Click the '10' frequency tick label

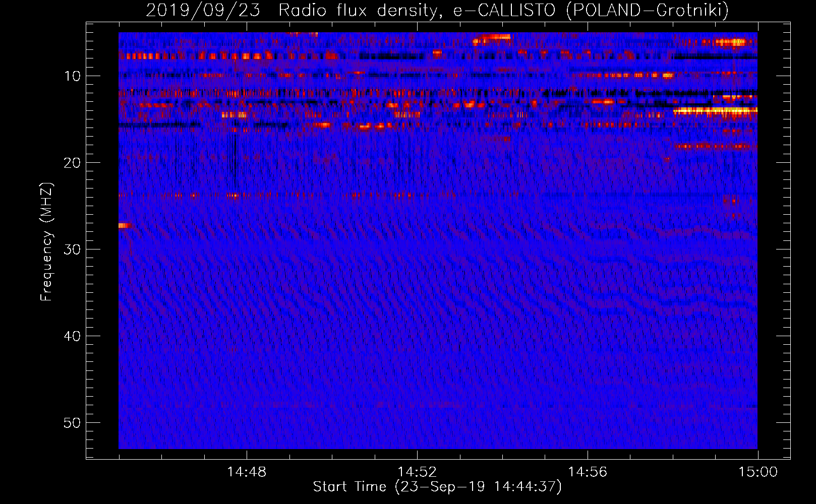73,76
